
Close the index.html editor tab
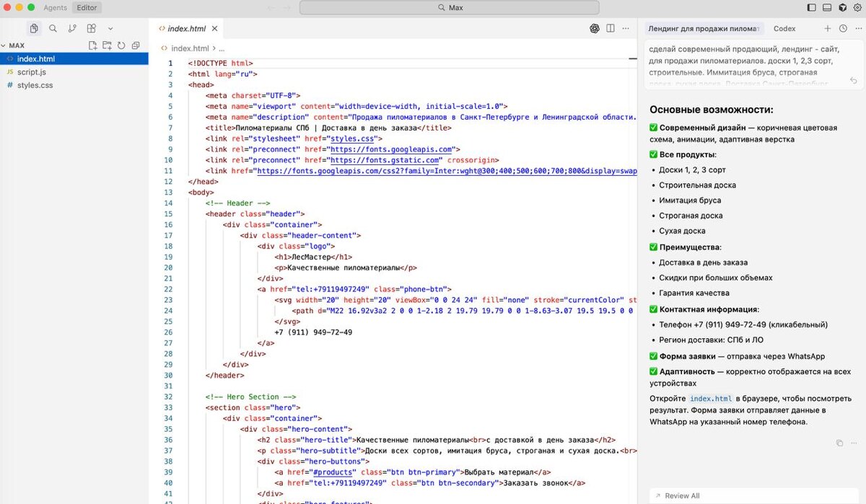[x=216, y=29]
